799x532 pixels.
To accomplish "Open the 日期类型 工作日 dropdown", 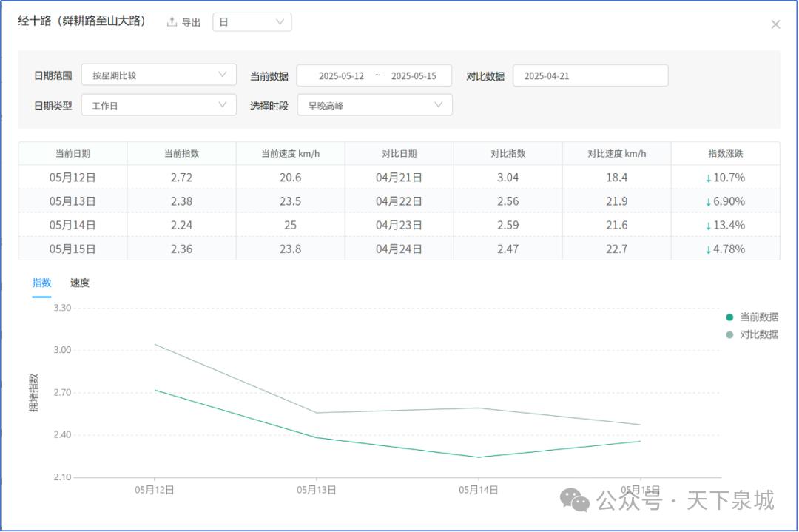I will 158,105.
